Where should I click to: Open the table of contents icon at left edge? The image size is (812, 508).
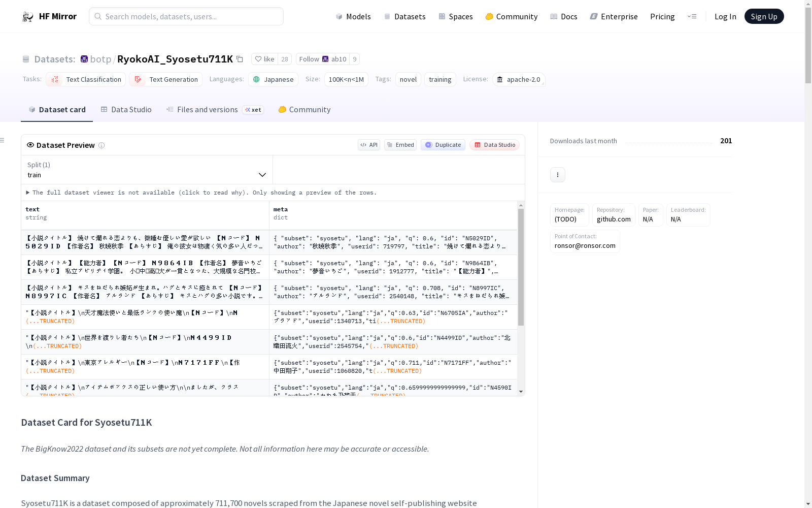3,140
